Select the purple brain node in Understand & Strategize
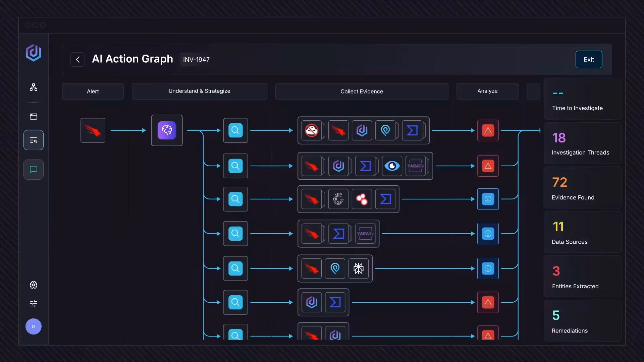The image size is (644, 362). pyautogui.click(x=167, y=130)
